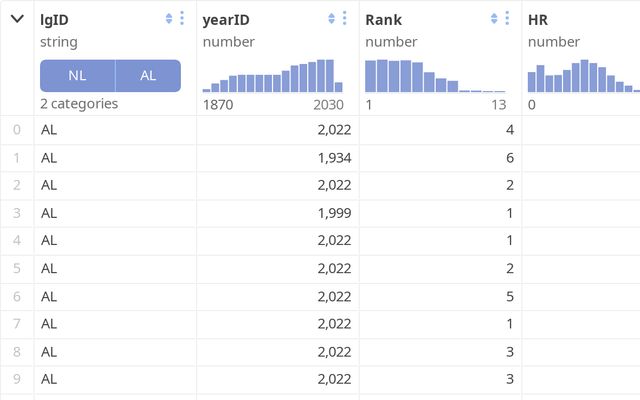Select the lgID column header title

[x=55, y=20]
